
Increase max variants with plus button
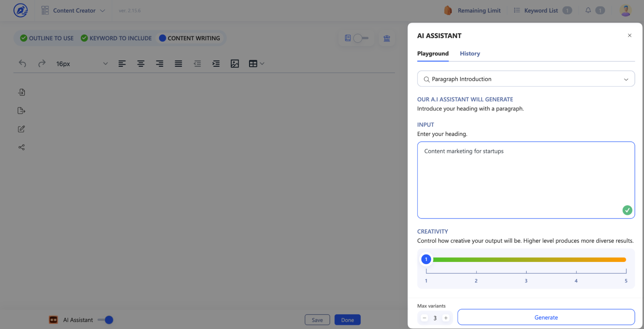[446, 318]
